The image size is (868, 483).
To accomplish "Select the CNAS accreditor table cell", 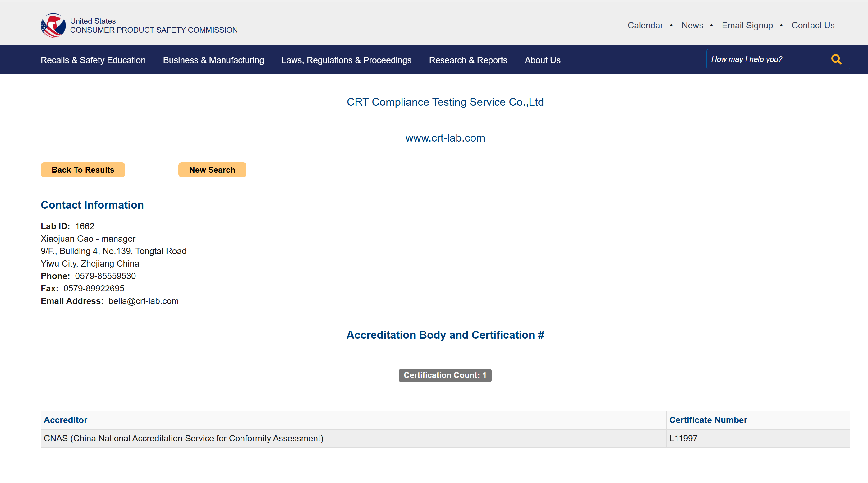I will click(353, 438).
